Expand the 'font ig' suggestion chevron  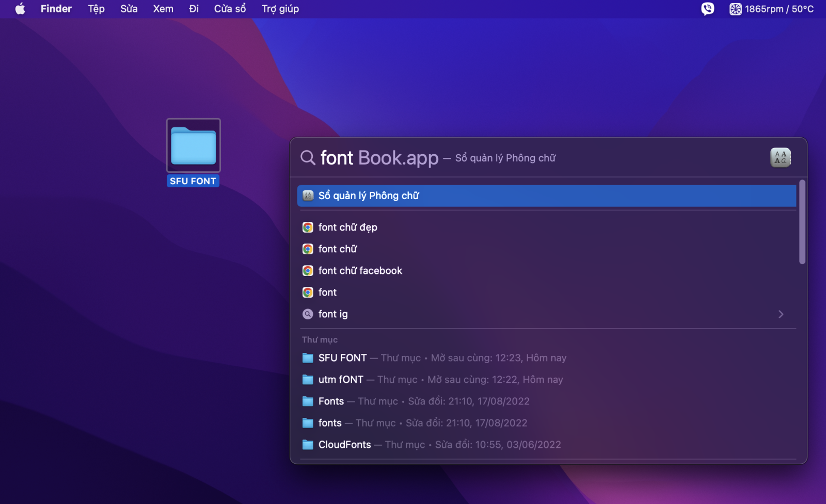coord(781,314)
